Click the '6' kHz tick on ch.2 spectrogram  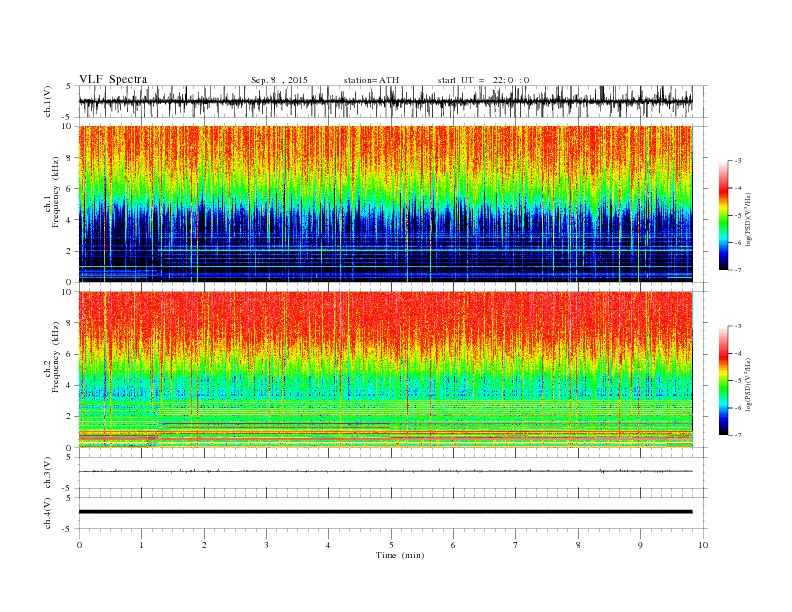point(70,354)
